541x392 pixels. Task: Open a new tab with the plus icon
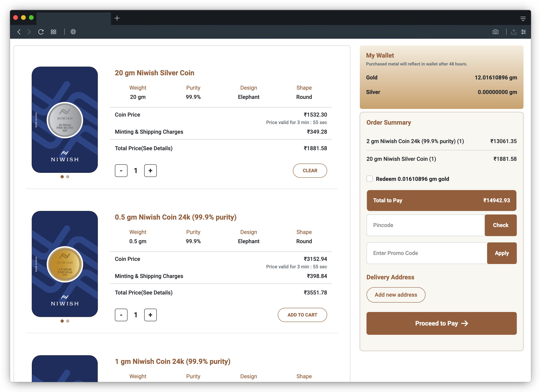pos(117,18)
